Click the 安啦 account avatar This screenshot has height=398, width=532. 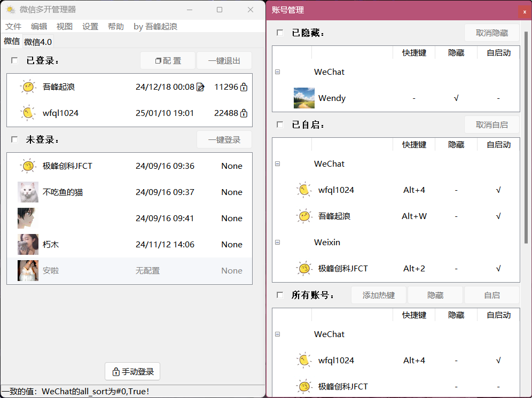coord(28,270)
